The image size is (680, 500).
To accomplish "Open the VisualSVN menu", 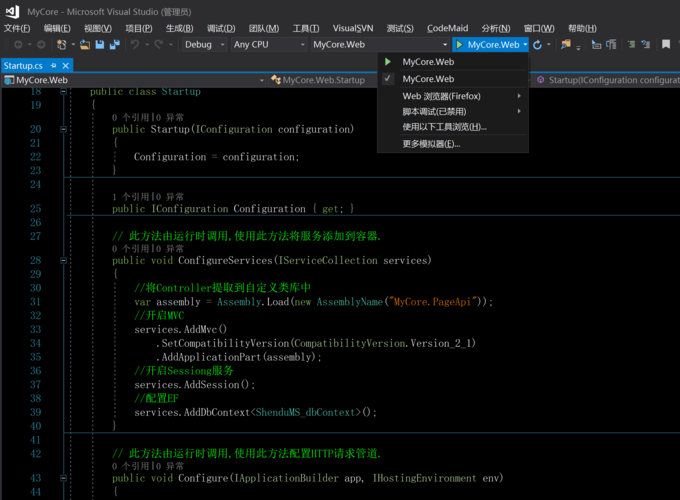I will 353,29.
